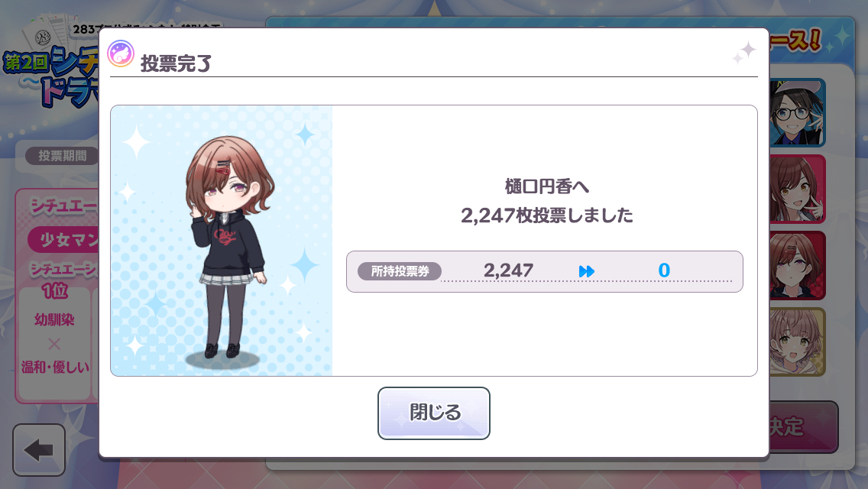Click the blue double-arrow fast-forward icon
Screen dimensions: 868x489
coord(586,271)
